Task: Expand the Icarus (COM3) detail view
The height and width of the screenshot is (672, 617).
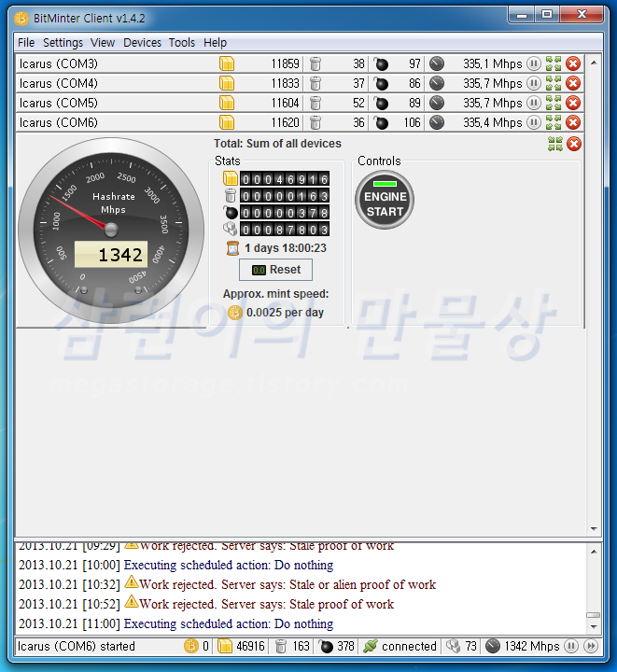Action: [554, 63]
